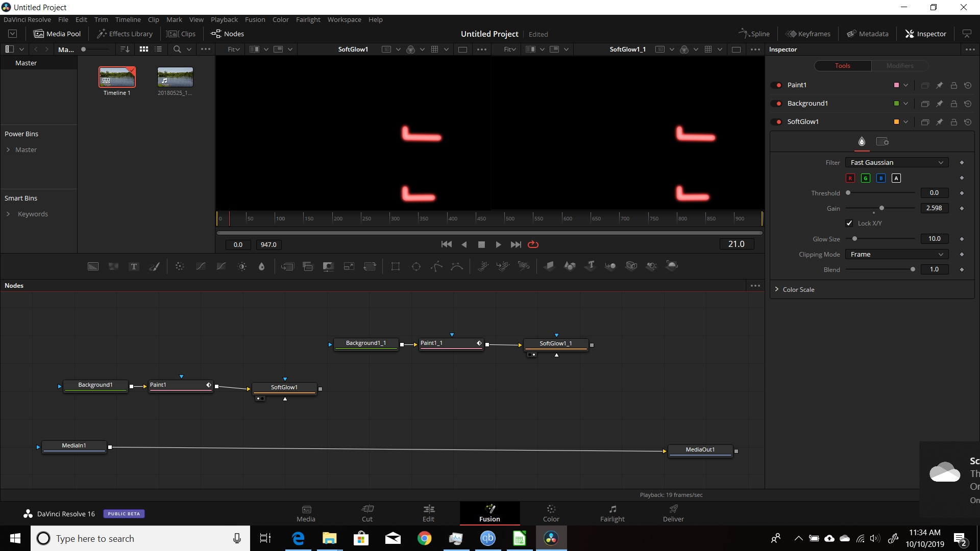Toggle the alpha channel button

coord(896,178)
